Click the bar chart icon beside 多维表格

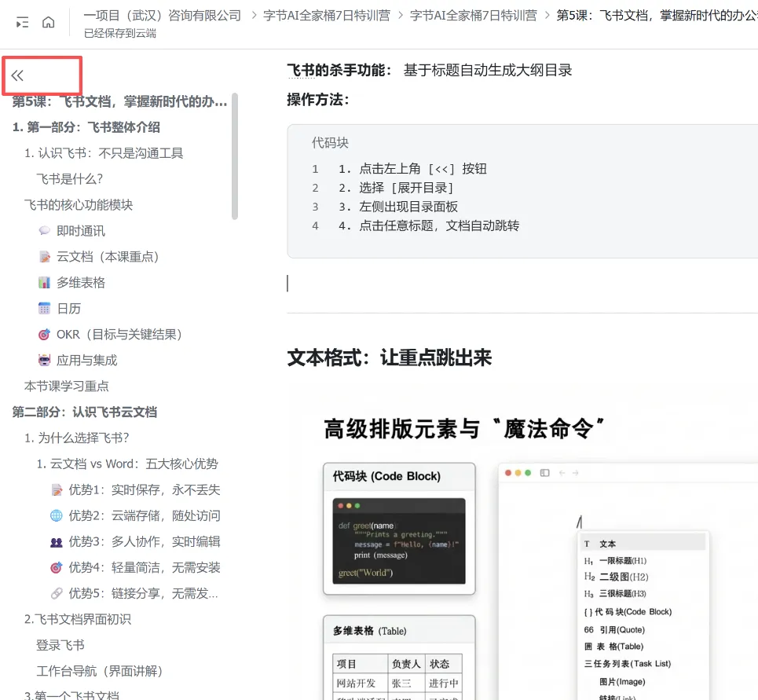point(45,282)
